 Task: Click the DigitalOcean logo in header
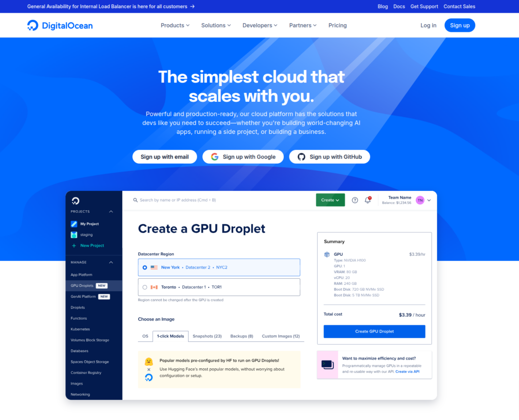[60, 25]
